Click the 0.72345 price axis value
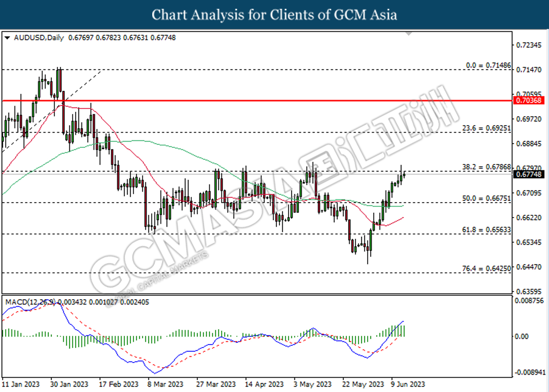Screen dimensions: 549x392 click(x=529, y=45)
